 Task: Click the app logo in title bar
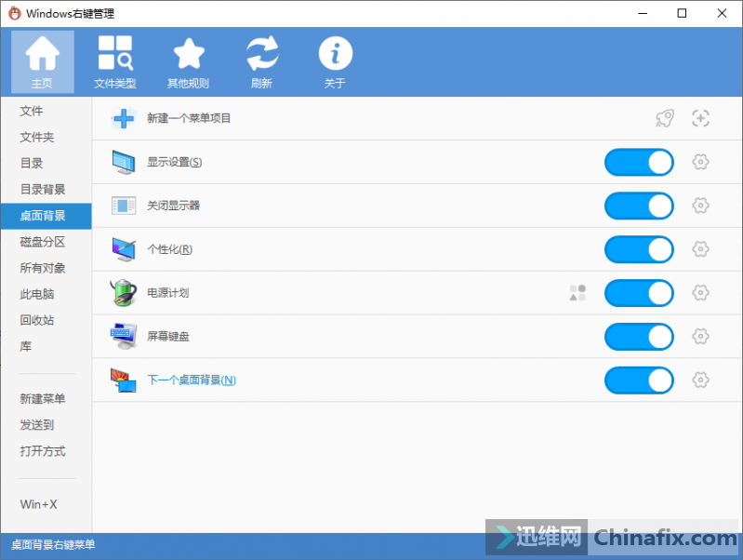[x=15, y=13]
